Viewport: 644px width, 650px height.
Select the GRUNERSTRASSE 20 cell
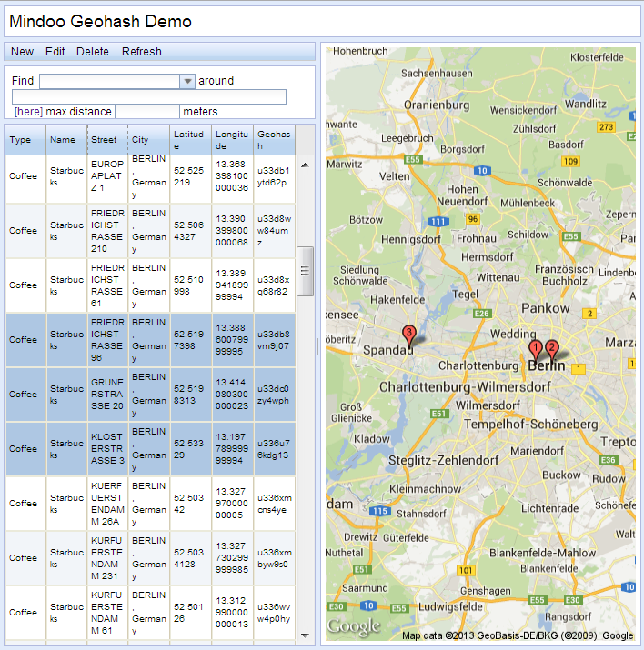click(107, 395)
